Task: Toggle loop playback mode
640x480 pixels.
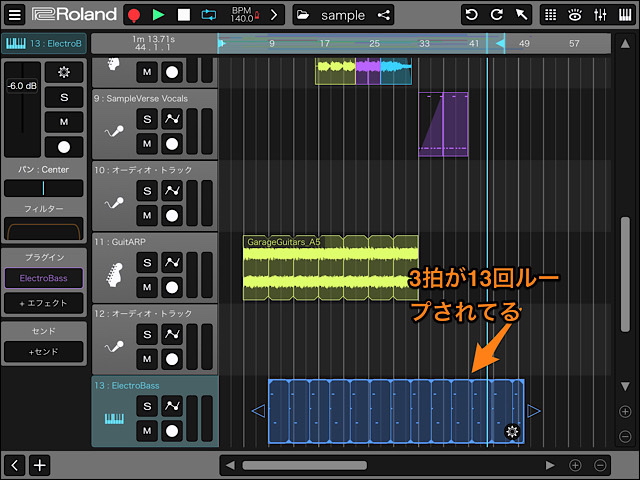Action: point(209,15)
